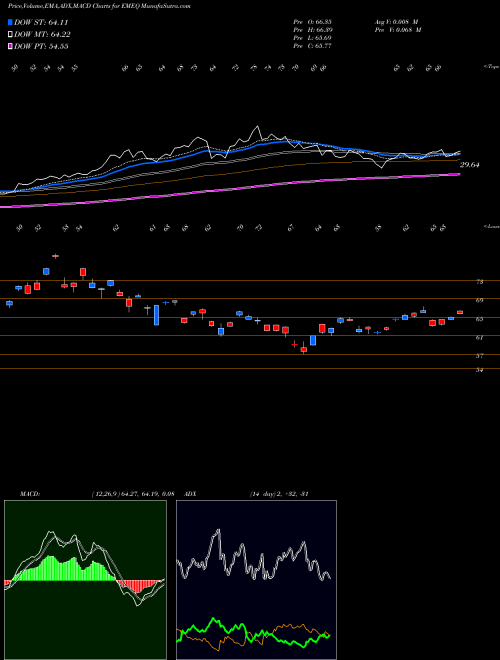Screen dimensions: 500x660
Task: Click the 57 price level label
Action: [x=479, y=356]
